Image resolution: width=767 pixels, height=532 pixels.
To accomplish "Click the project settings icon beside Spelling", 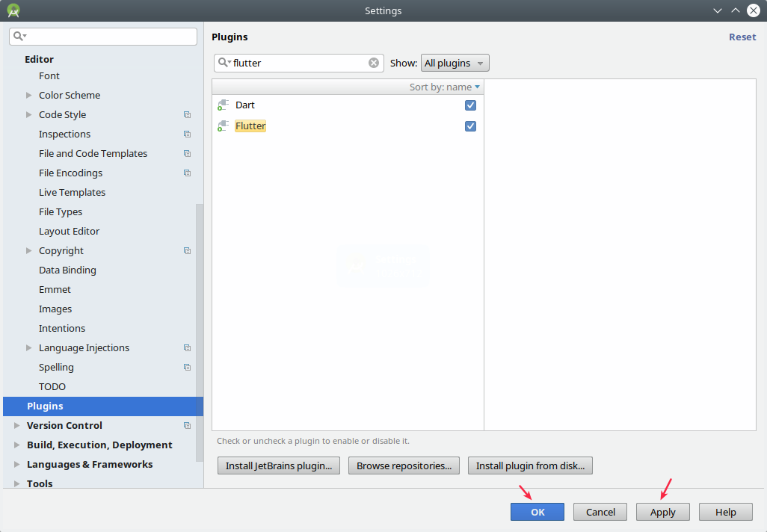I will [x=186, y=367].
